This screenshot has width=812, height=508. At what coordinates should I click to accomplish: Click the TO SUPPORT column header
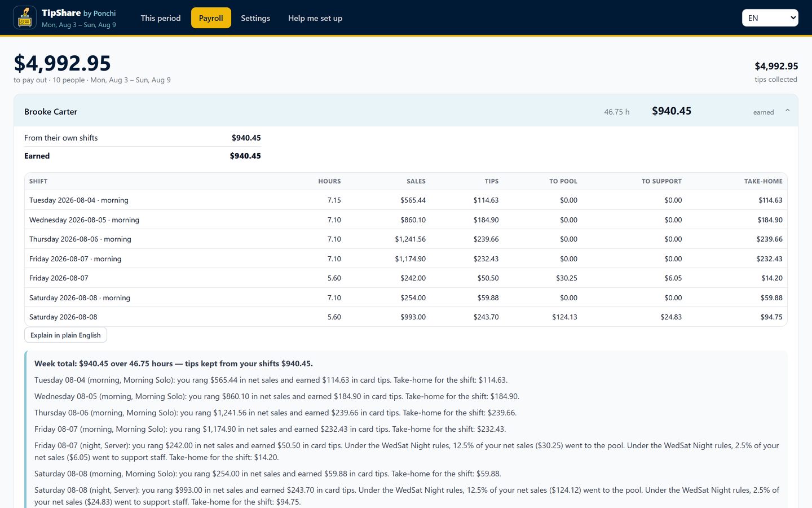click(x=661, y=181)
